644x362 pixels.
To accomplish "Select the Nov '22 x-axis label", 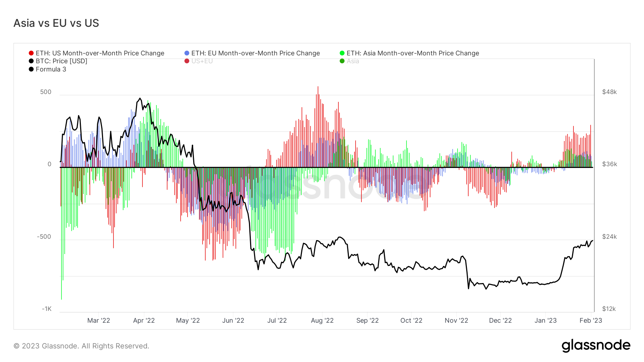I will tap(456, 321).
